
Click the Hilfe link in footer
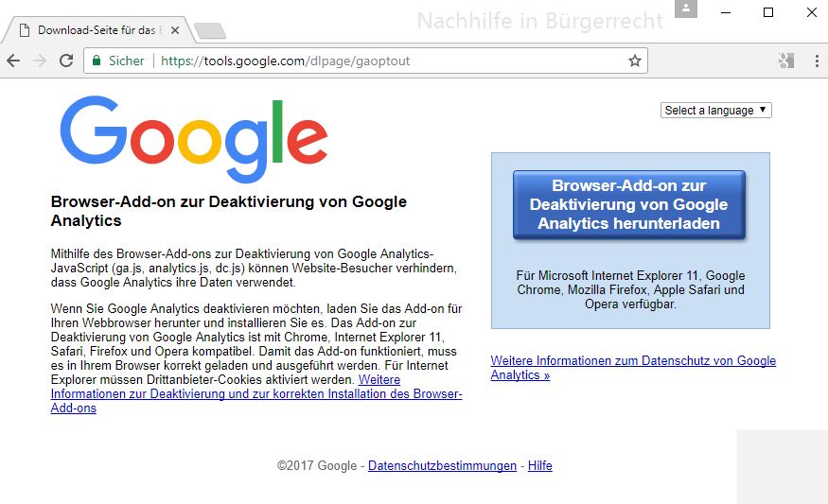coord(539,465)
